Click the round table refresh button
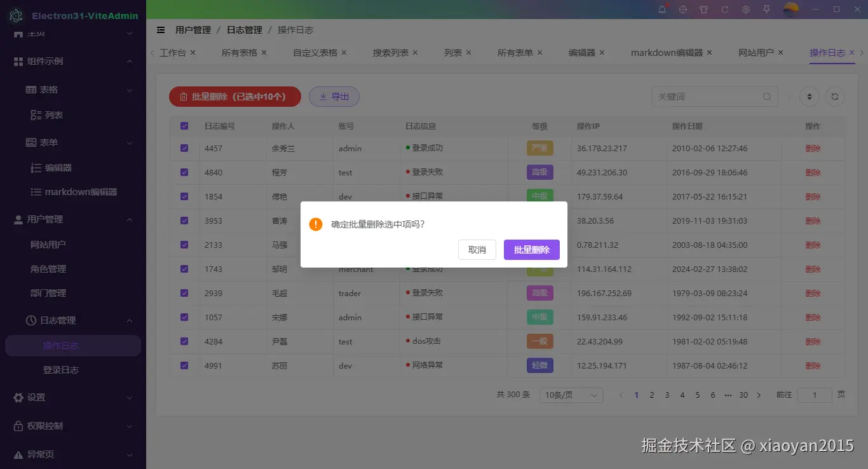Viewport: 868px width, 469px height. point(835,97)
